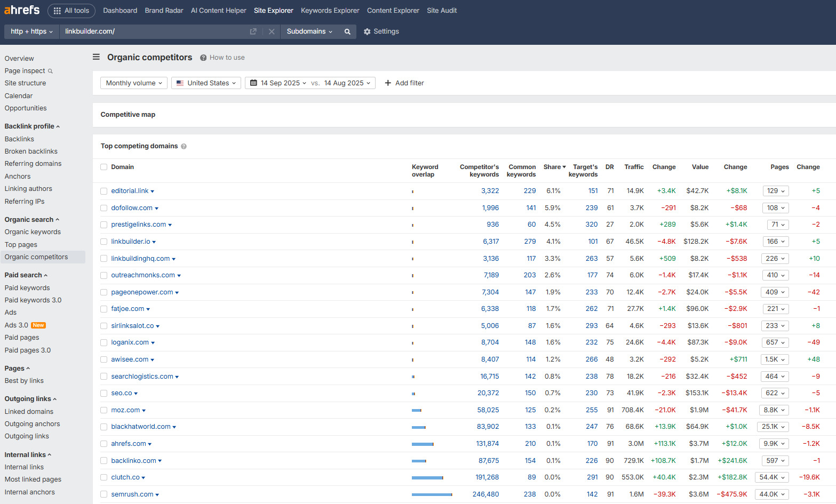
Task: Open the Referring domains sidebar link
Action: [x=33, y=164]
